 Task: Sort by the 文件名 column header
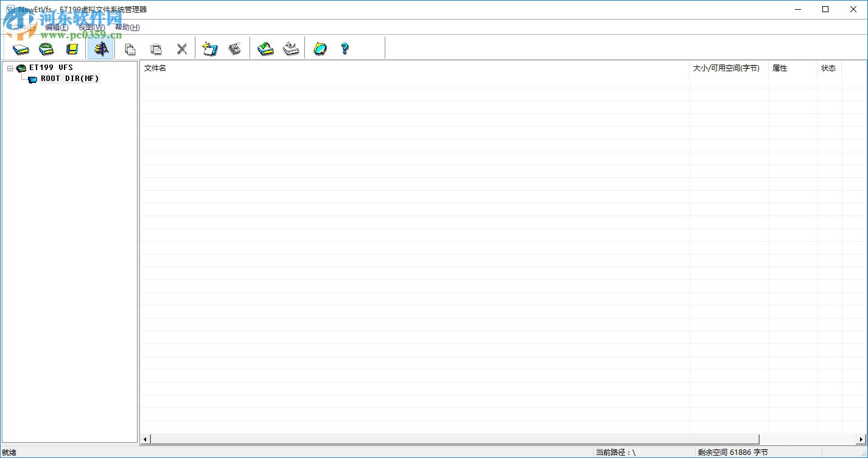pyautogui.click(x=415, y=68)
